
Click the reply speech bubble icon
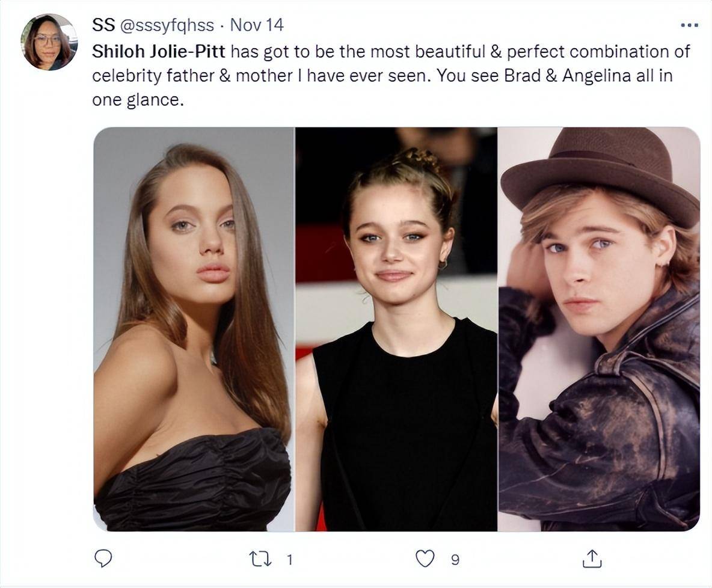(x=104, y=559)
